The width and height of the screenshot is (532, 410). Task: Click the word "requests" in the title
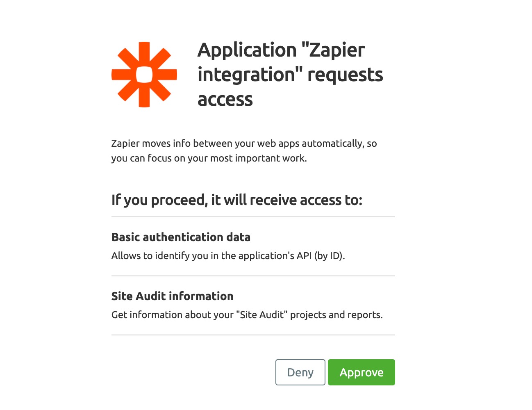coord(345,75)
